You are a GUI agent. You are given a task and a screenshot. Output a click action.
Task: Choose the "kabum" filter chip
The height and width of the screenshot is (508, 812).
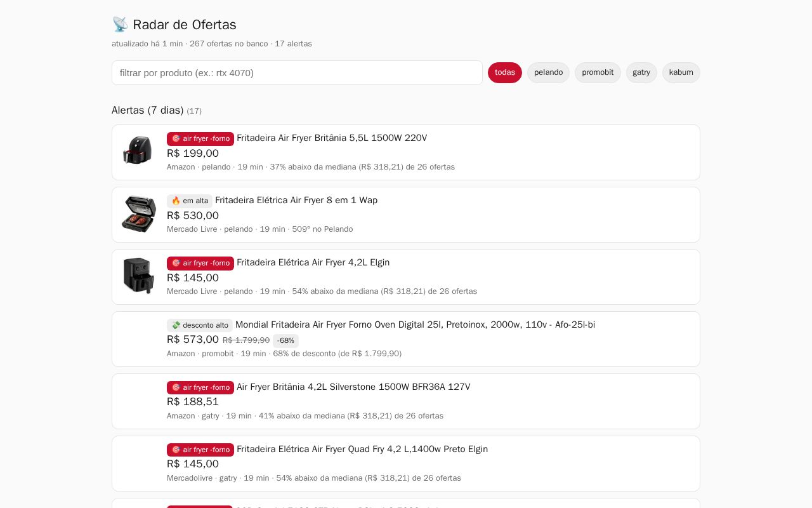[x=681, y=72]
